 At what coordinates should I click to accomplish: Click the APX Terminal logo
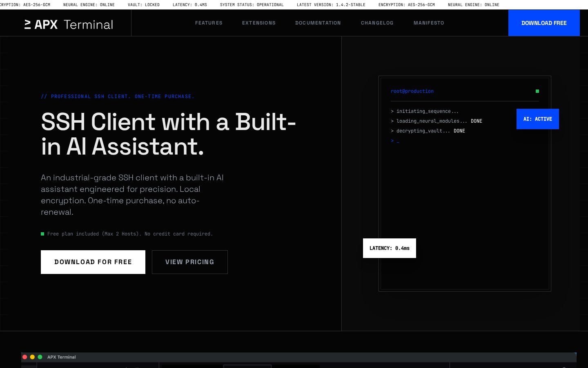click(x=69, y=25)
